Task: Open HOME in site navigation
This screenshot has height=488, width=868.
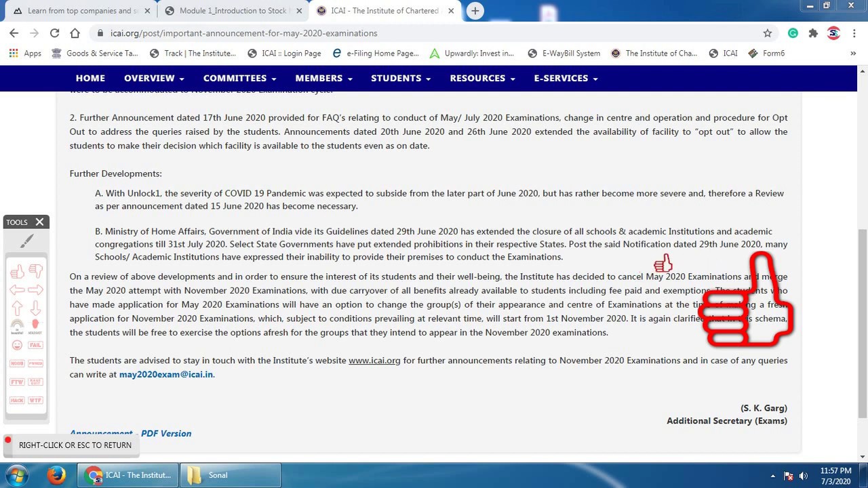Action: click(x=90, y=78)
